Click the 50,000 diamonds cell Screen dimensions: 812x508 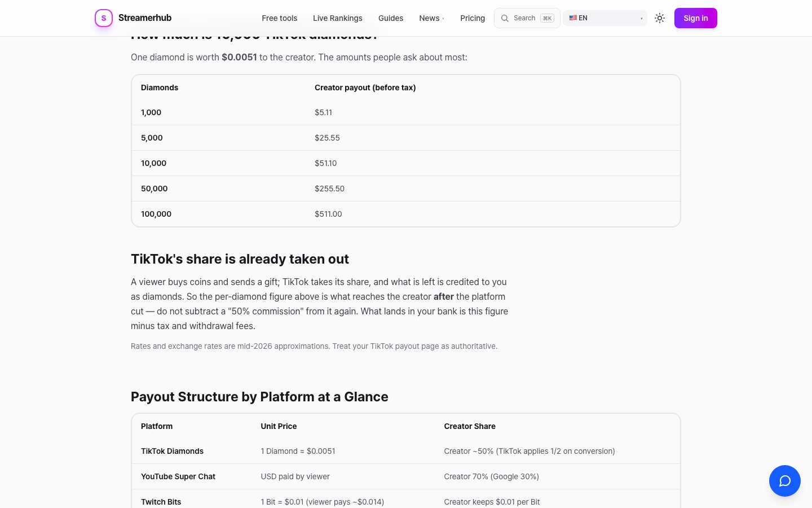point(154,189)
